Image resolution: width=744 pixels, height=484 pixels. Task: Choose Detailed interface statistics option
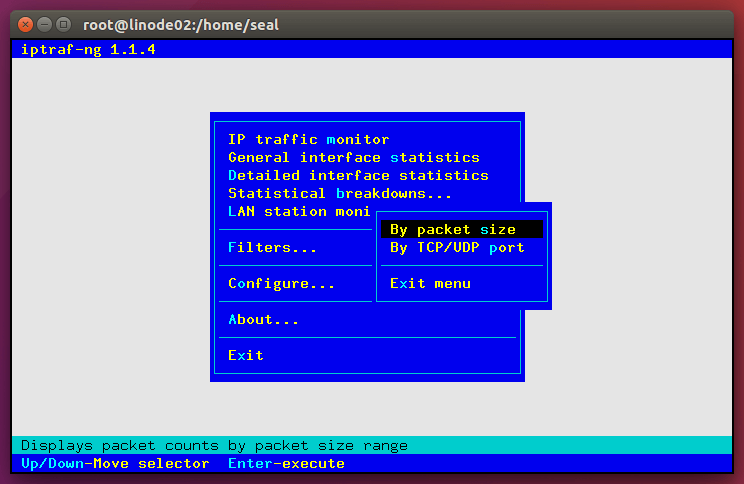click(x=358, y=175)
